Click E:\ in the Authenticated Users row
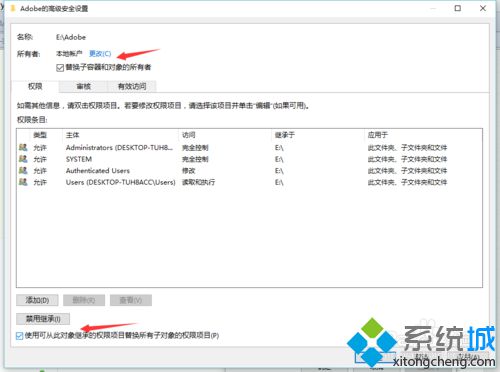500x372 pixels. click(x=279, y=171)
